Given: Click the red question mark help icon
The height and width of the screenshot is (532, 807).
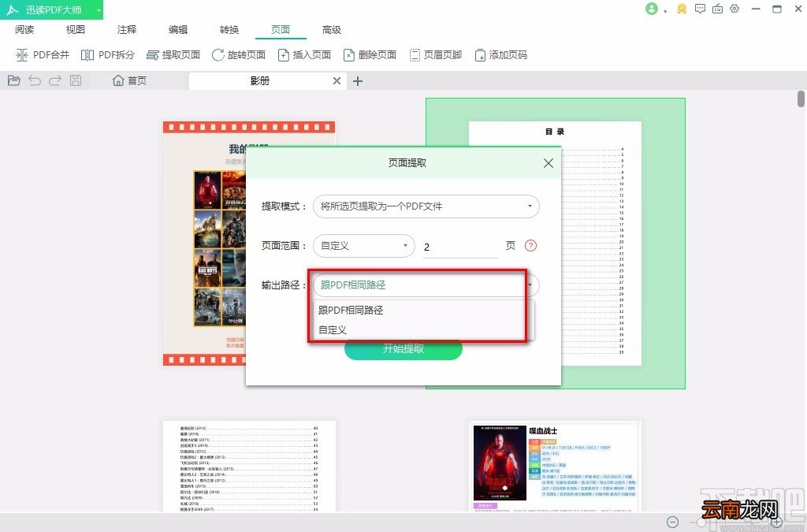Looking at the screenshot, I should tap(530, 246).
